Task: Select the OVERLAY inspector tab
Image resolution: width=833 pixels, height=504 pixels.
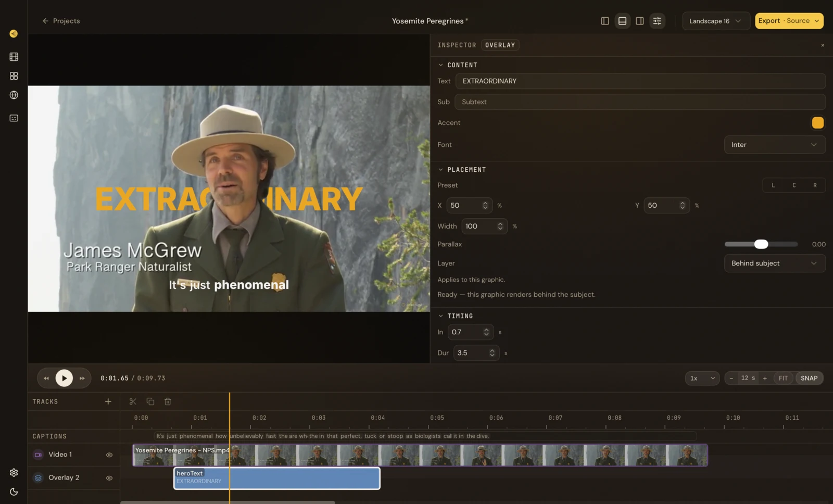Action: [500, 45]
